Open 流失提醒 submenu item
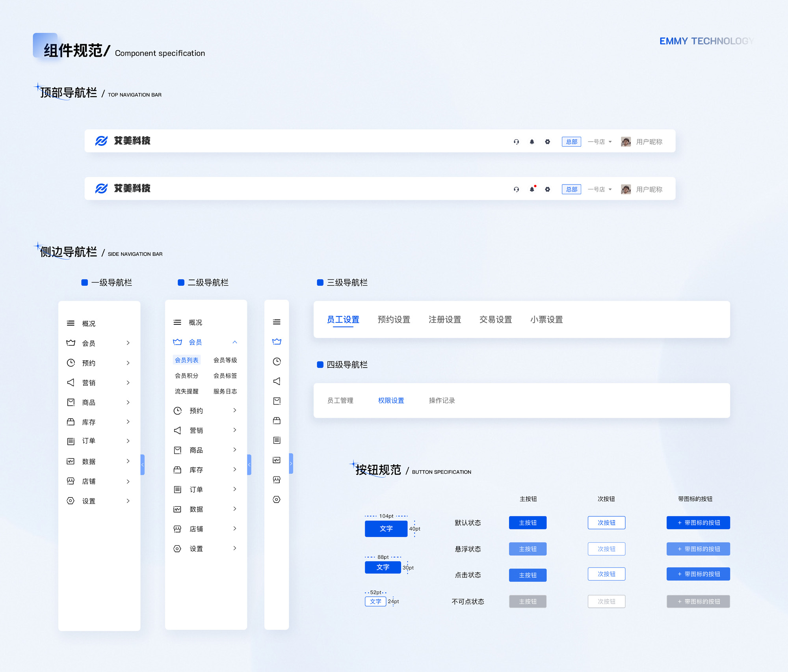788x672 pixels. pos(187,391)
